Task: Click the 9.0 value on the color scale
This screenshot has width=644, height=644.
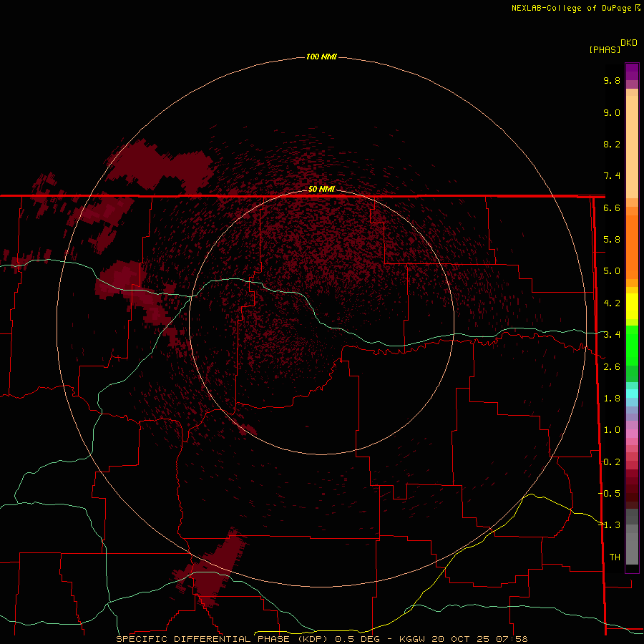Action: (612, 112)
